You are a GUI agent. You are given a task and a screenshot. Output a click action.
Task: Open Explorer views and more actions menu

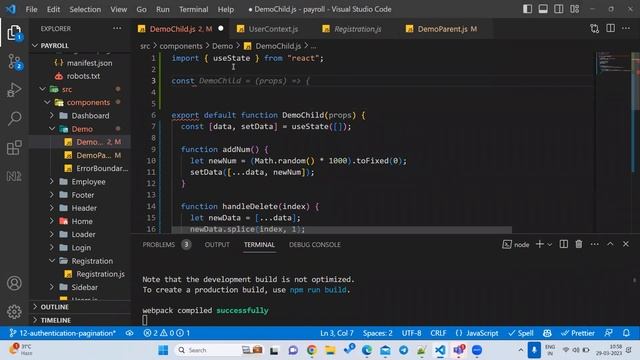[x=117, y=29]
